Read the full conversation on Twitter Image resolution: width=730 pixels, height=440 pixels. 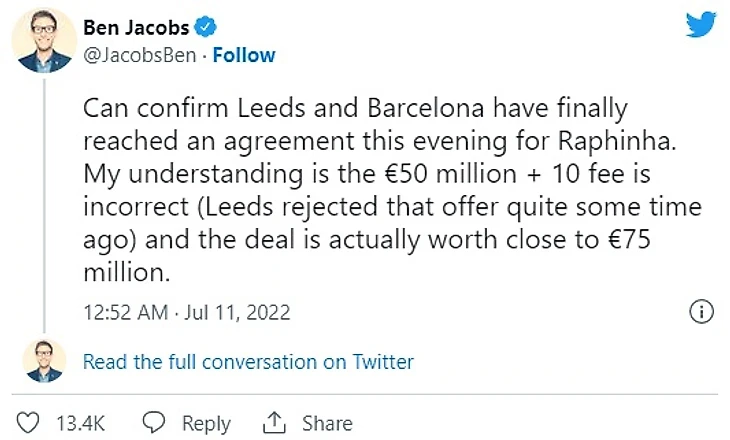coord(248,361)
